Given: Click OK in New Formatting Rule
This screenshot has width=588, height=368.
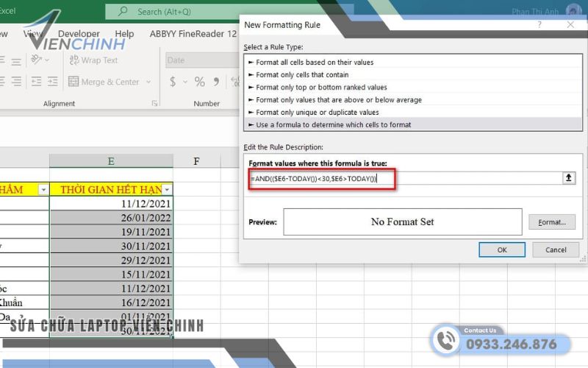Looking at the screenshot, I should pos(502,250).
